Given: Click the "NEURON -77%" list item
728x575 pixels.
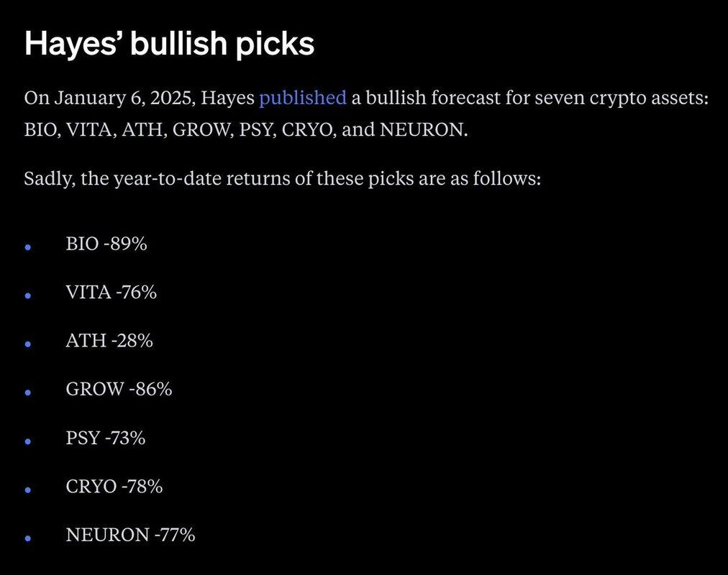Looking at the screenshot, I should pos(130,535).
